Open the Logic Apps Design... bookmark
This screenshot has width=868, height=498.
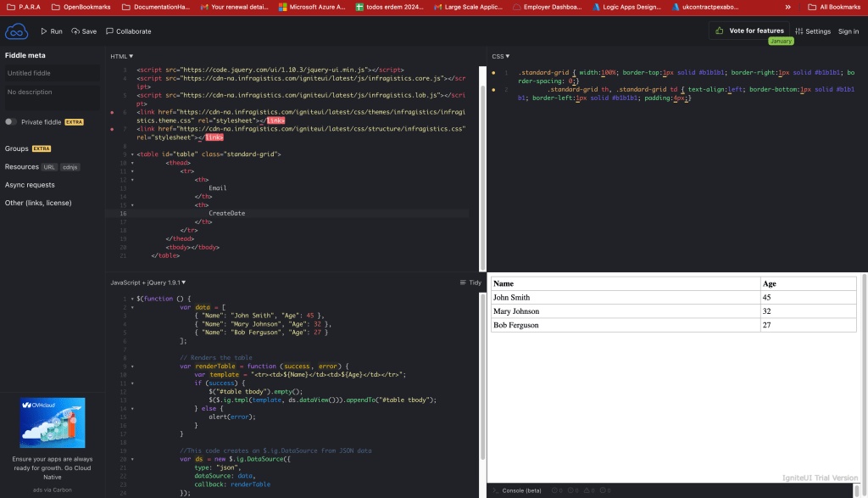tap(626, 7)
